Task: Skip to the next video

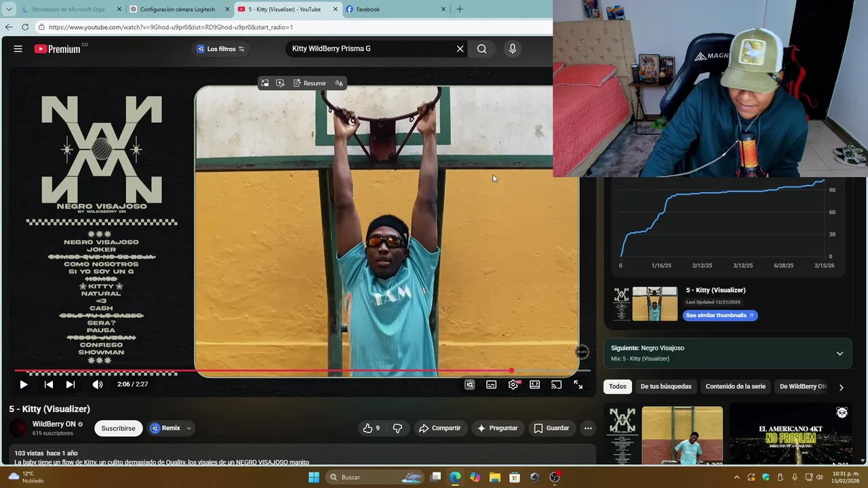Action: click(70, 384)
